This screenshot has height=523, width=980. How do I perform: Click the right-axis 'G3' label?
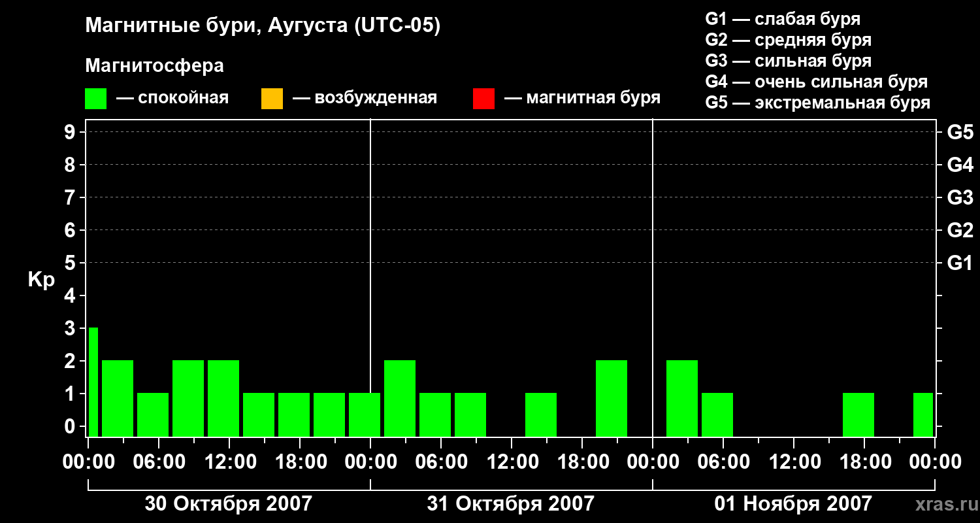click(x=960, y=197)
